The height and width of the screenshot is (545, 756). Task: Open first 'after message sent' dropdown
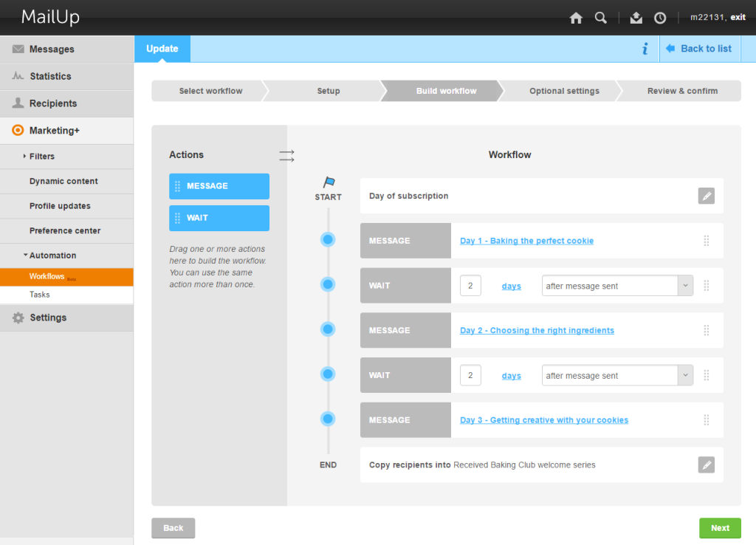(x=616, y=286)
